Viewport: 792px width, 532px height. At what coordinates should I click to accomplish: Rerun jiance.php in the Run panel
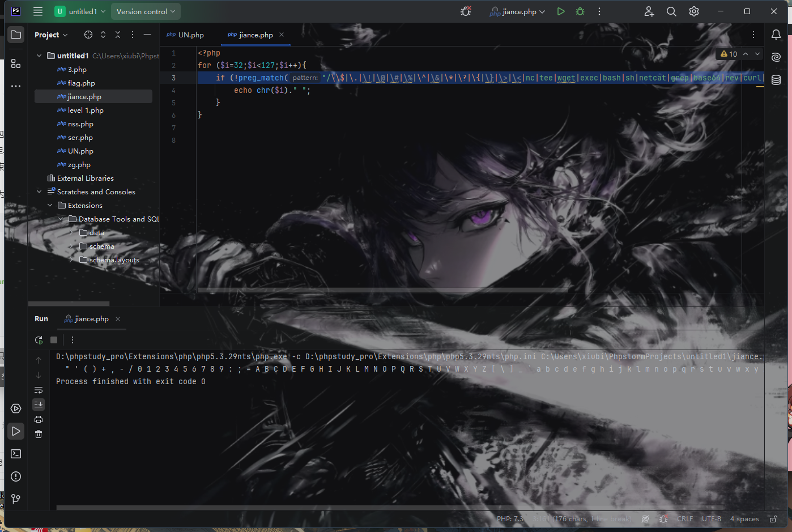click(x=39, y=340)
